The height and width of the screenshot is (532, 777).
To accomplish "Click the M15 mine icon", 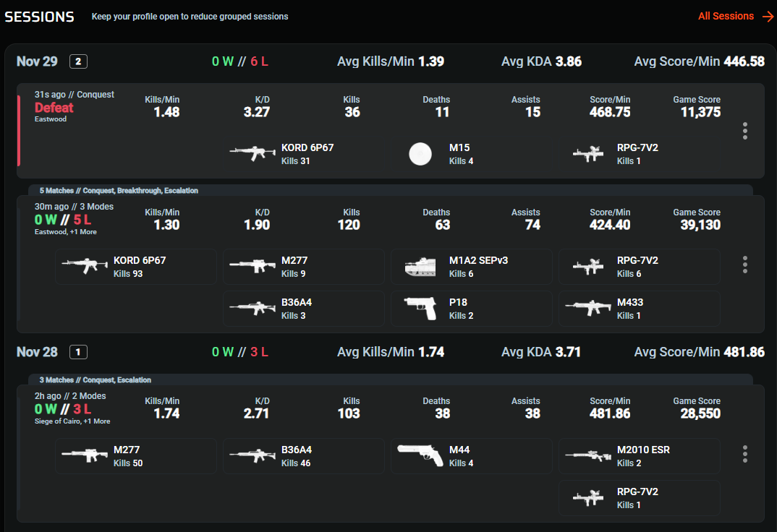I will click(x=420, y=154).
